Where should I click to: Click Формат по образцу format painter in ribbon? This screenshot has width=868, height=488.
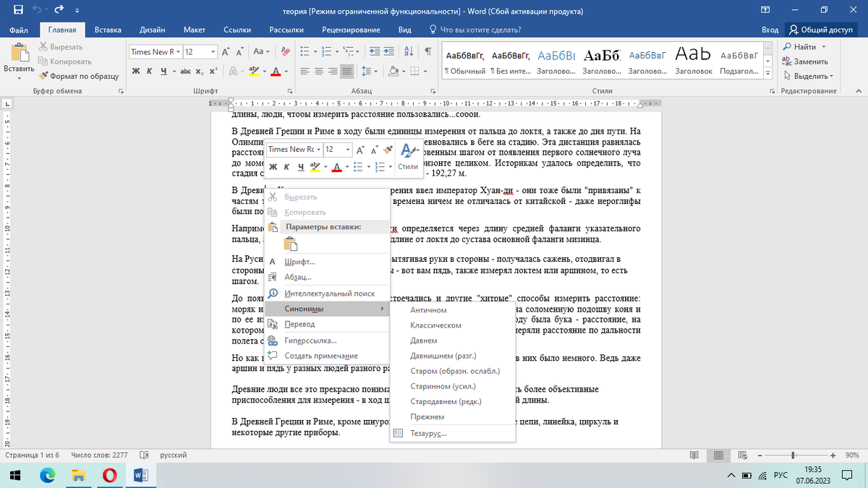tap(79, 75)
